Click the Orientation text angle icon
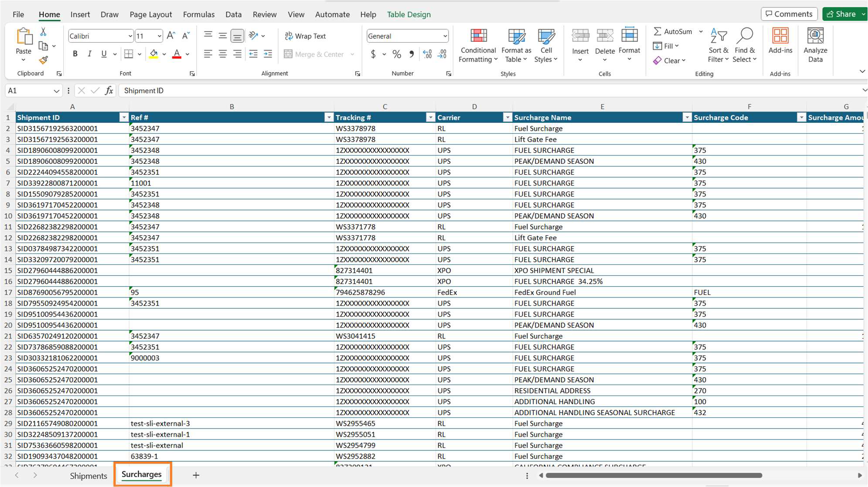 (x=253, y=36)
